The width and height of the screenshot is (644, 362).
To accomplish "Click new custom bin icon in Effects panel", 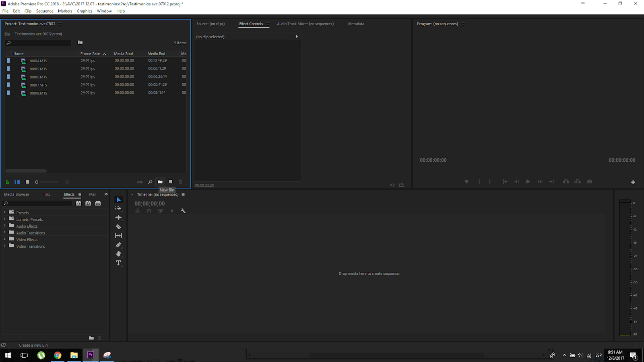I will 91,338.
